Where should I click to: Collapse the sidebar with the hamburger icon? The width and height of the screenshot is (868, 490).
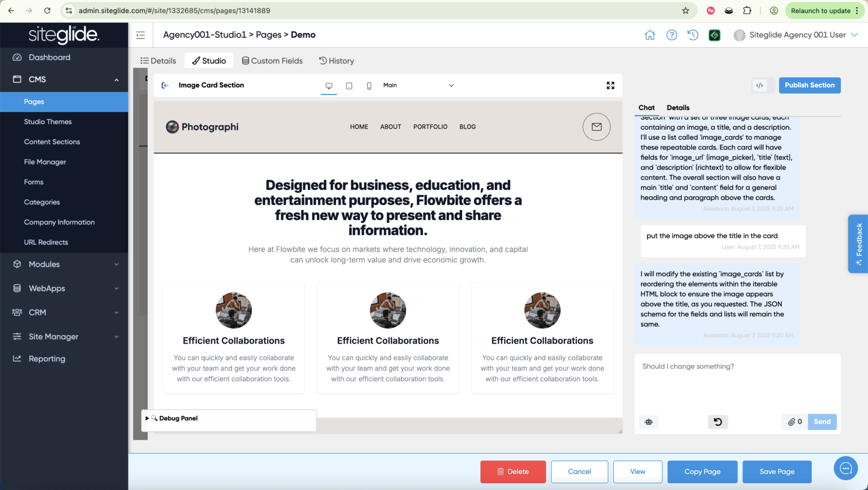(140, 35)
